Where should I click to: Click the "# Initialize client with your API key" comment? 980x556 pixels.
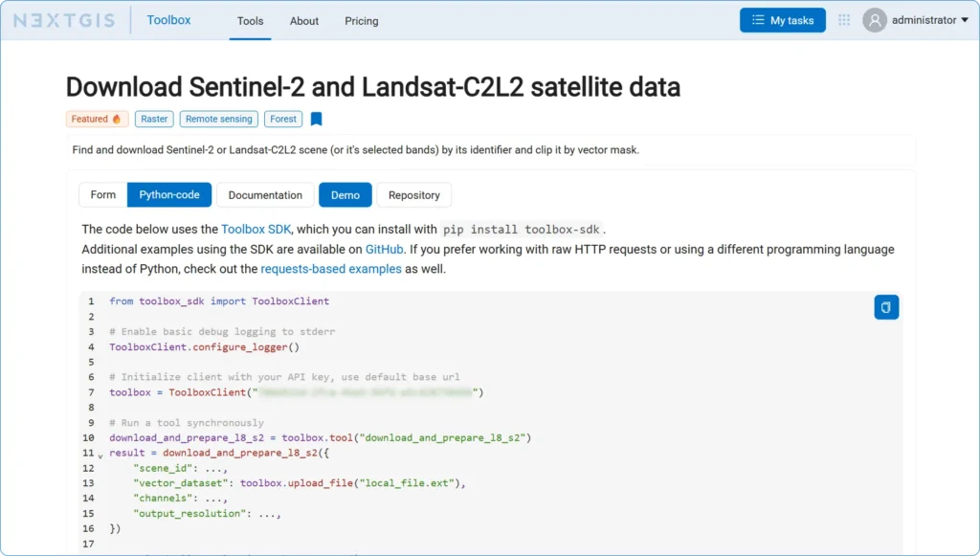pos(284,377)
